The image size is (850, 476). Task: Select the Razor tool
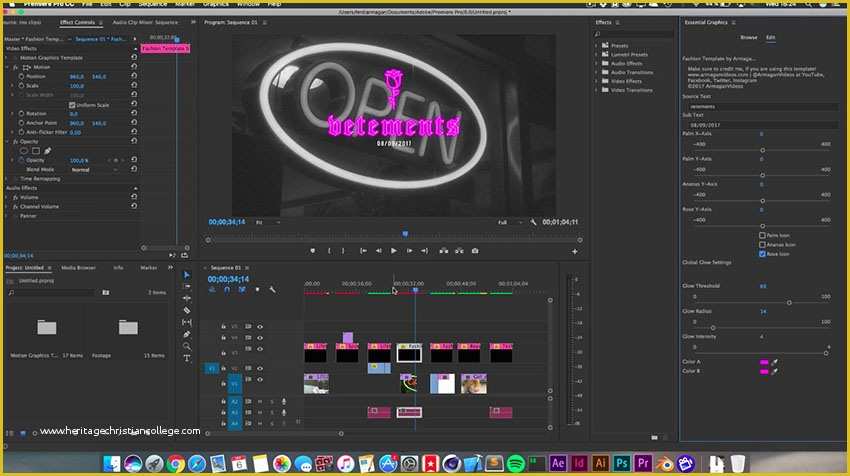pyautogui.click(x=186, y=311)
